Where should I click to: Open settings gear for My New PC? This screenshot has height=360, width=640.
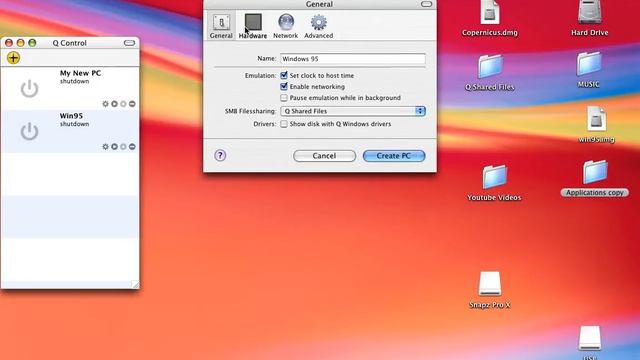105,104
